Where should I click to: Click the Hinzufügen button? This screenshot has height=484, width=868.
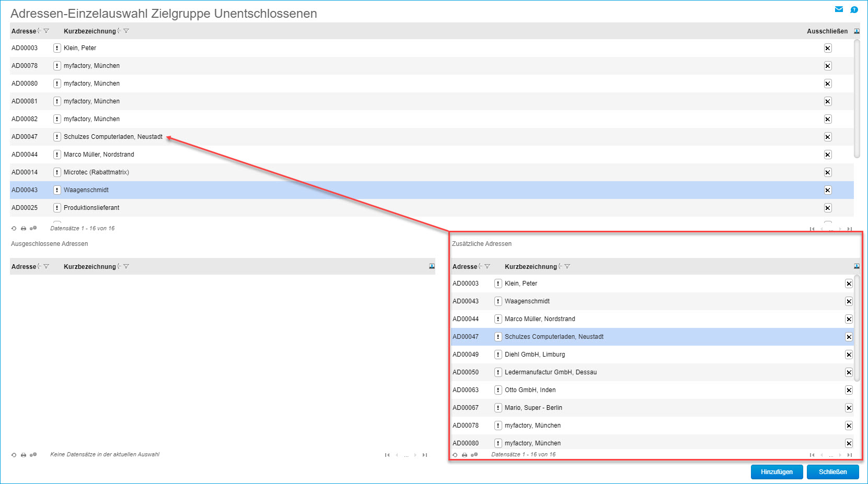pos(777,472)
